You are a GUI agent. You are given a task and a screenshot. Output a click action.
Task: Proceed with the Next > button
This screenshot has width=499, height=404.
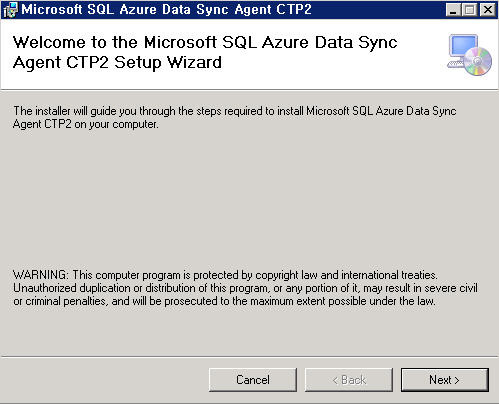[445, 380]
